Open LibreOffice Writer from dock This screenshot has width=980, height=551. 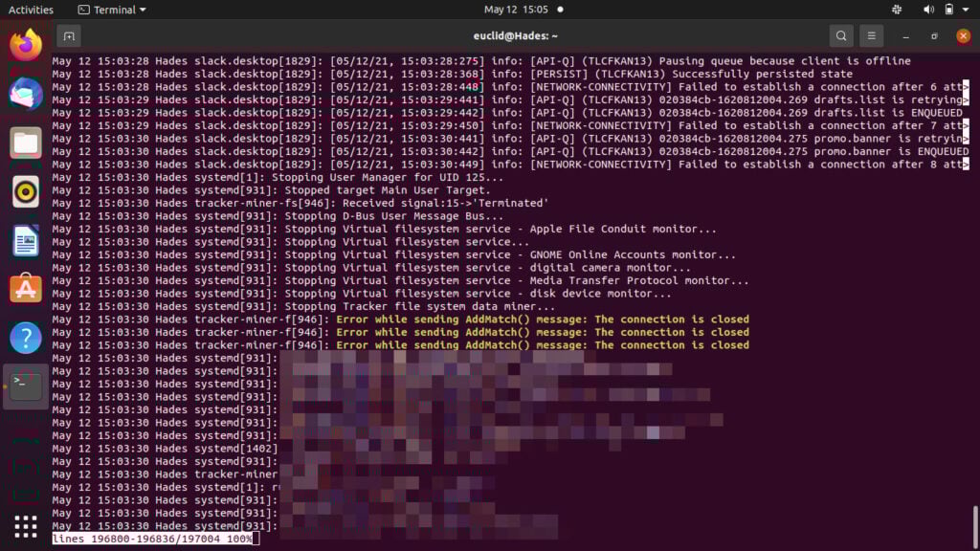[x=26, y=240]
